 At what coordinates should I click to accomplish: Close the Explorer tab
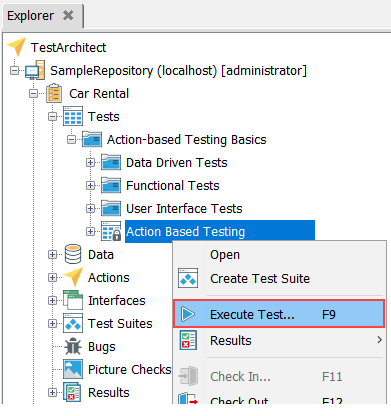68,15
